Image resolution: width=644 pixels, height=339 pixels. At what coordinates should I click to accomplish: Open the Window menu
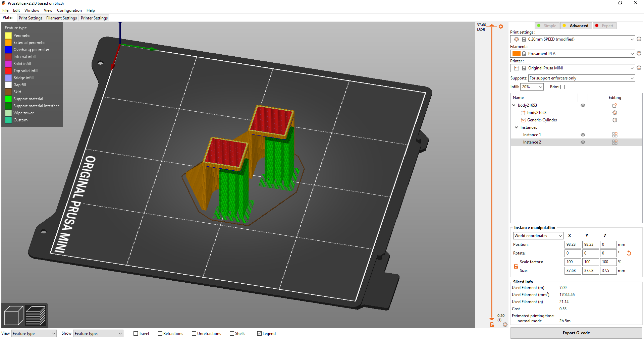(32, 10)
